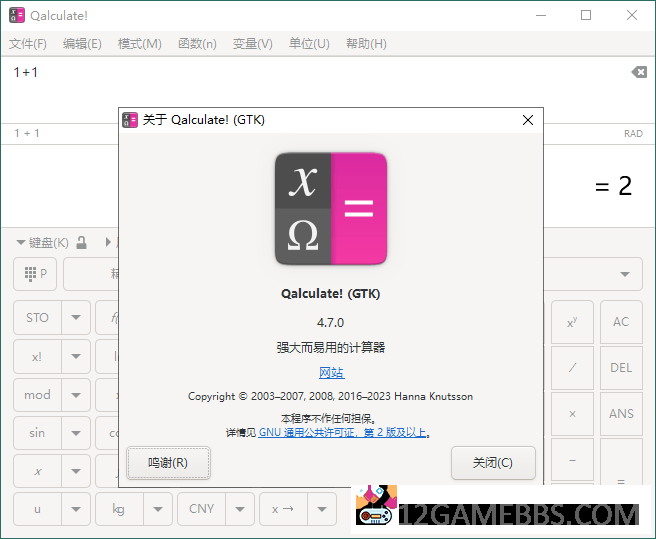Viewport: 656px width, 539px height.
Task: Click the DEL delete button
Action: coord(621,368)
